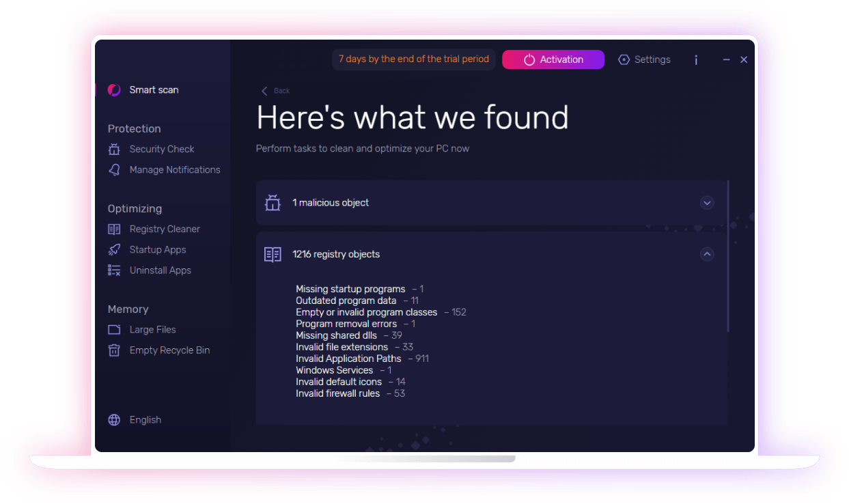
Task: Open Settings from the top bar
Action: click(x=645, y=60)
